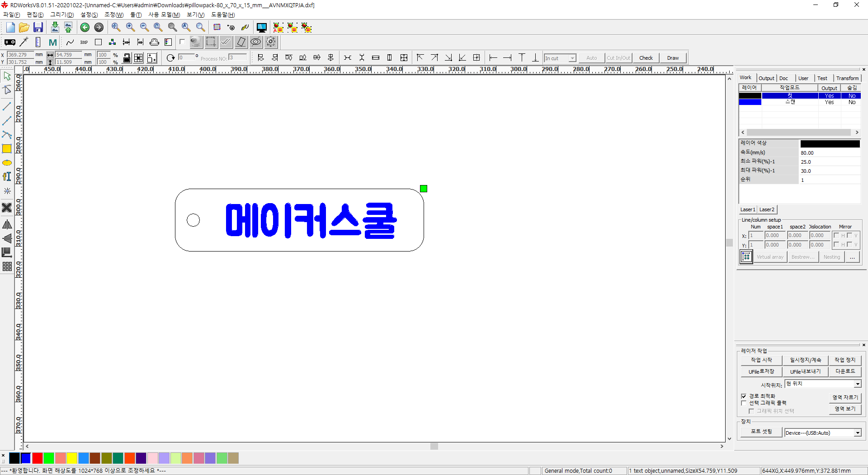868x475 pixels.
Task: Click 작업 정지 button
Action: (x=845, y=360)
